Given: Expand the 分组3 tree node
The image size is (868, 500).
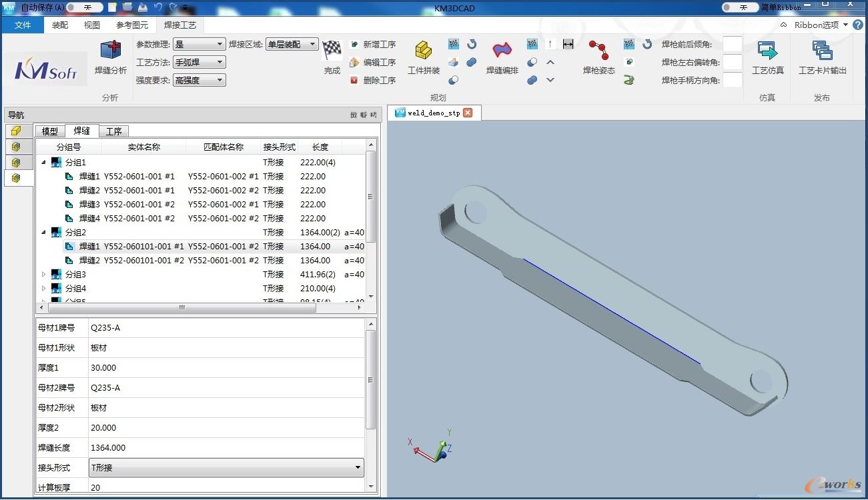Looking at the screenshot, I should pos(44,275).
